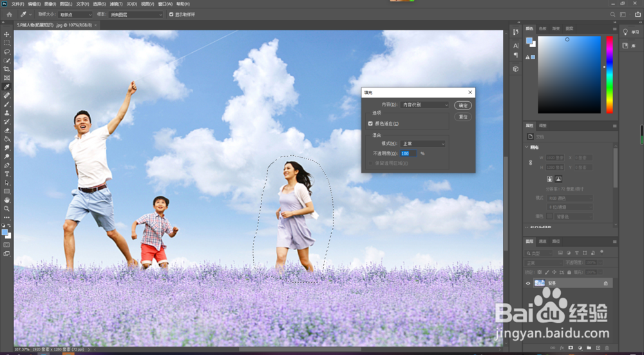
Task: Toggle layer filter on/off switch
Action: [x=601, y=252]
